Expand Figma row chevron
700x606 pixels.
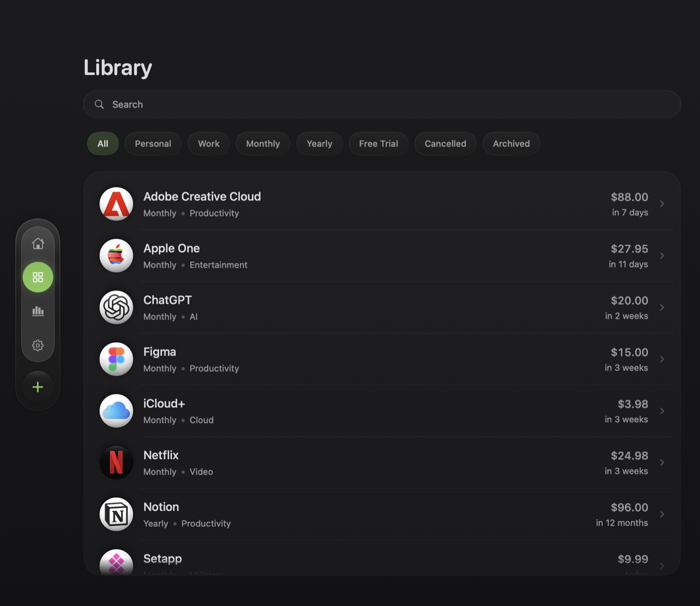(x=662, y=359)
